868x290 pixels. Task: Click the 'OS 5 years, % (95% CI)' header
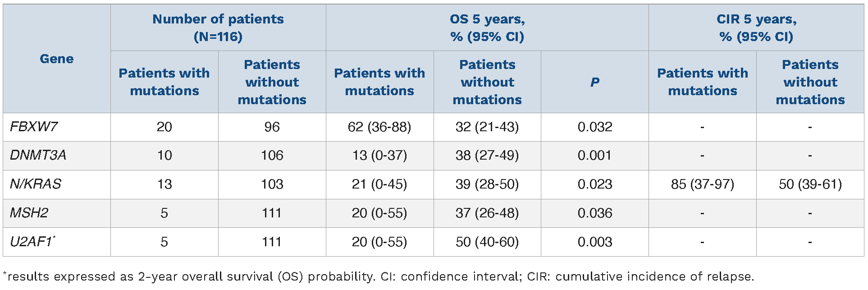[487, 28]
